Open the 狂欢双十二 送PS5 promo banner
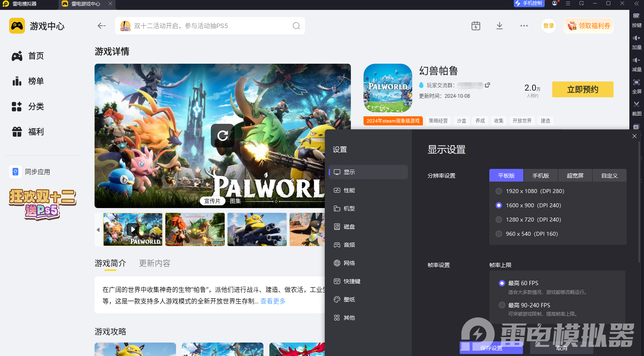Viewport: 644px width, 356px height. tap(42, 204)
